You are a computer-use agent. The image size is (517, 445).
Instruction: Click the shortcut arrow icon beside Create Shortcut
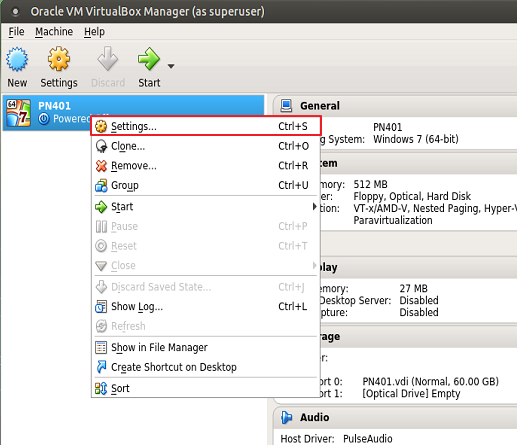coord(101,367)
